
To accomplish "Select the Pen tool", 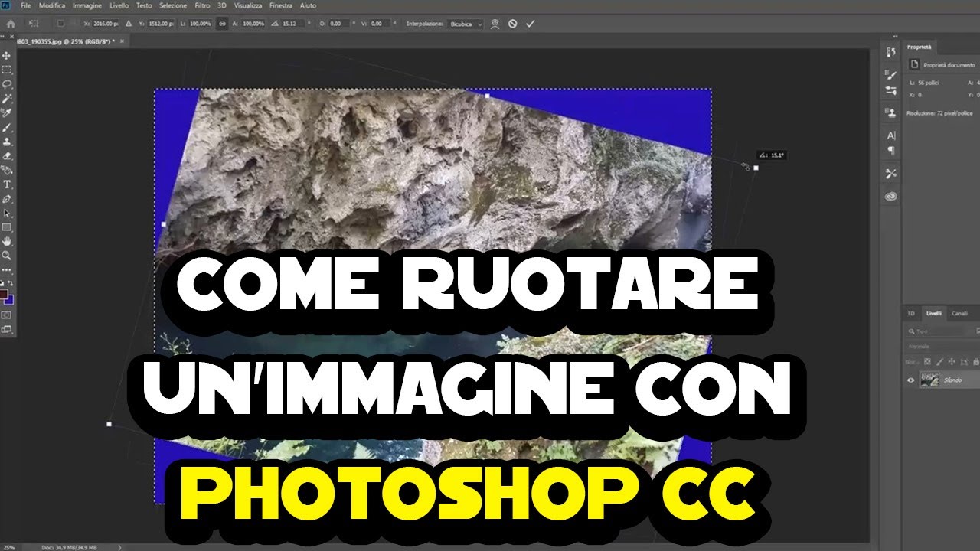I will (x=6, y=201).
